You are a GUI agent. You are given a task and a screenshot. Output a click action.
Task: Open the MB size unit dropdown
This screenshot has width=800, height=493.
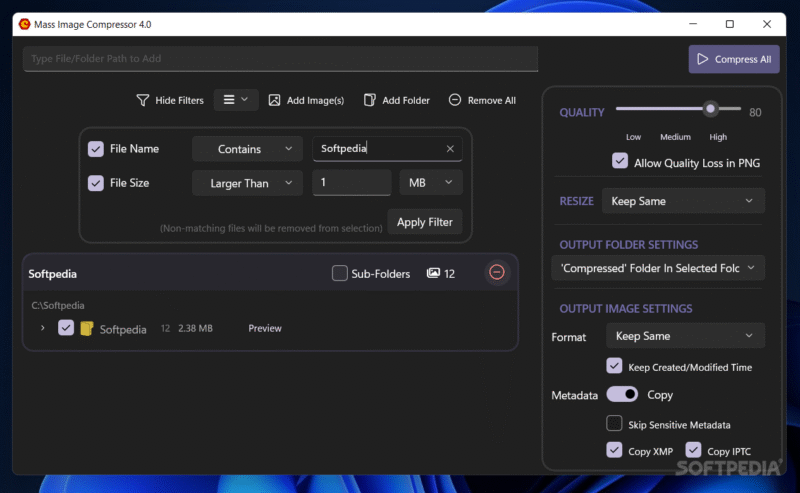click(x=430, y=182)
